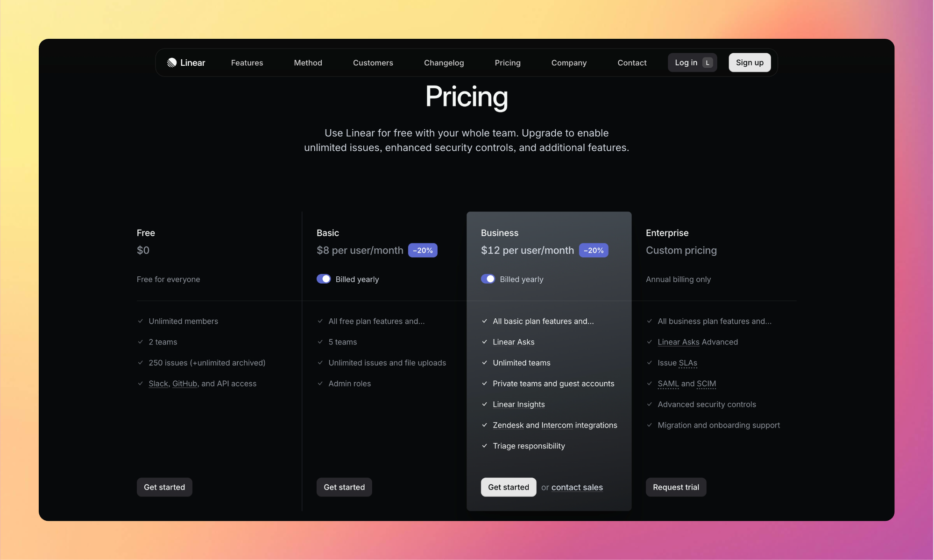The height and width of the screenshot is (560, 934).
Task: Select the Free plan Get started
Action: point(164,487)
